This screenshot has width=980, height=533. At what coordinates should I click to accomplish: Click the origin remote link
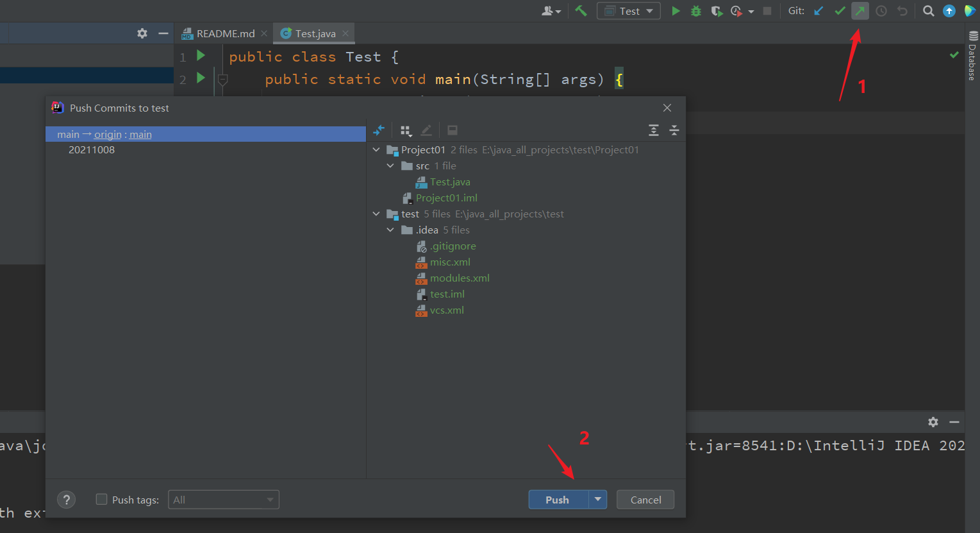point(108,135)
